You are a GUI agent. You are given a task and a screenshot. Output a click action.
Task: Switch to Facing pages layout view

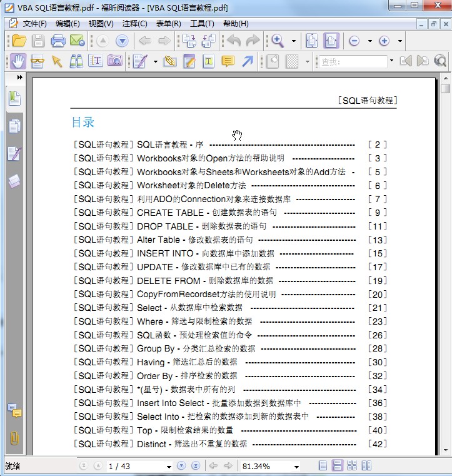point(366,465)
